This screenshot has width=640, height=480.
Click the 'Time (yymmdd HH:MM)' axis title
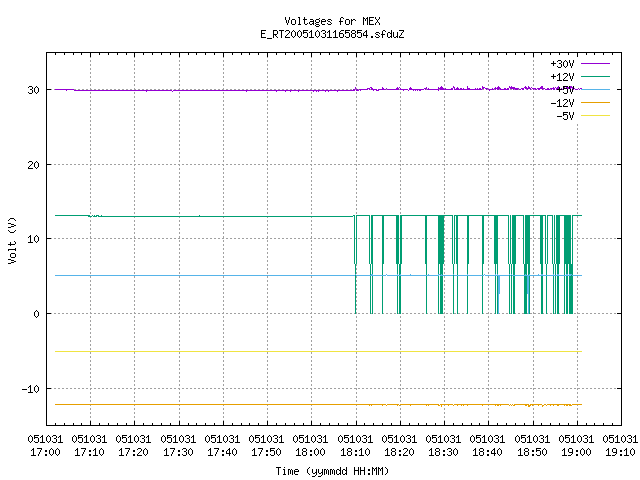[x=332, y=471]
